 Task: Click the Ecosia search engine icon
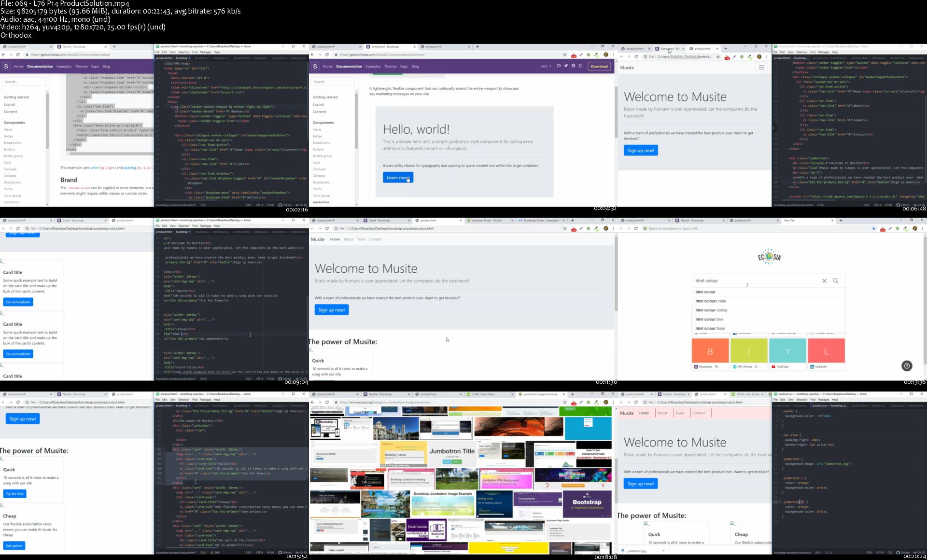coord(767,256)
